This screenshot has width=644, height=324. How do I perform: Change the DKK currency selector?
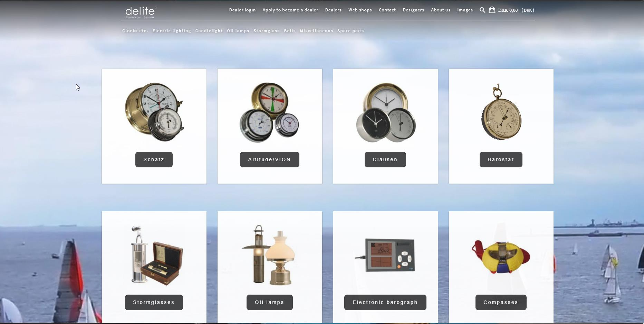pyautogui.click(x=528, y=10)
